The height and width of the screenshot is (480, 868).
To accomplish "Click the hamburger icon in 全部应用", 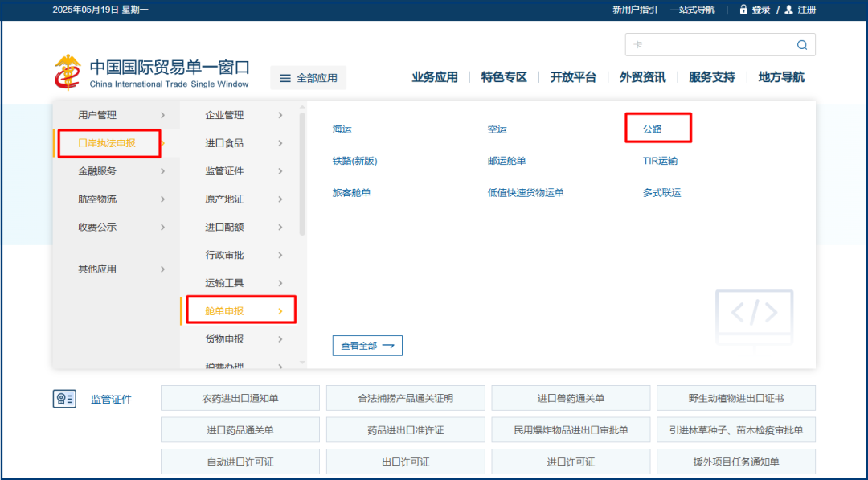I will point(285,78).
